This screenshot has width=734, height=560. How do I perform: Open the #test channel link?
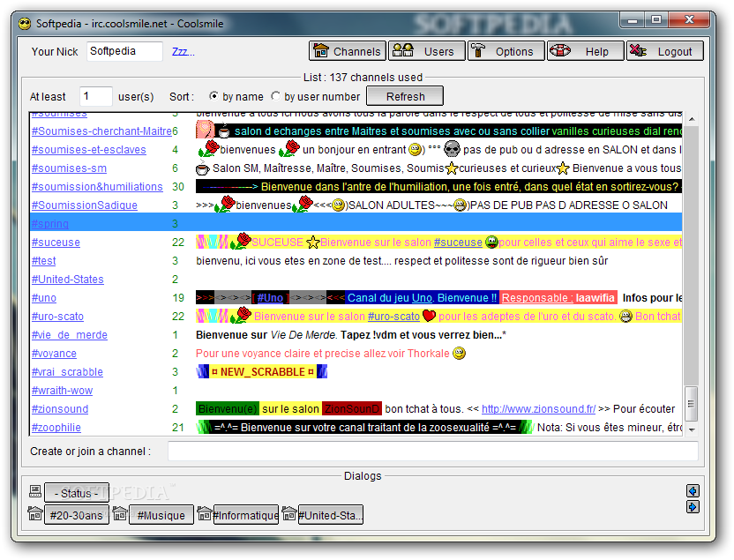[43, 260]
